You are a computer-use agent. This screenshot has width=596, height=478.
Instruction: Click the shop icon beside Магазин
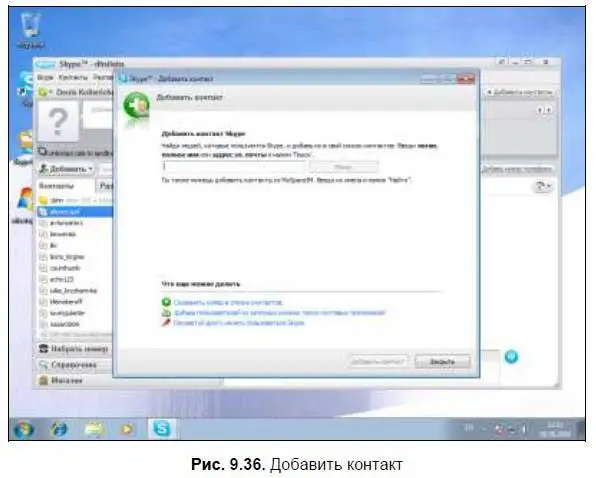point(44,380)
